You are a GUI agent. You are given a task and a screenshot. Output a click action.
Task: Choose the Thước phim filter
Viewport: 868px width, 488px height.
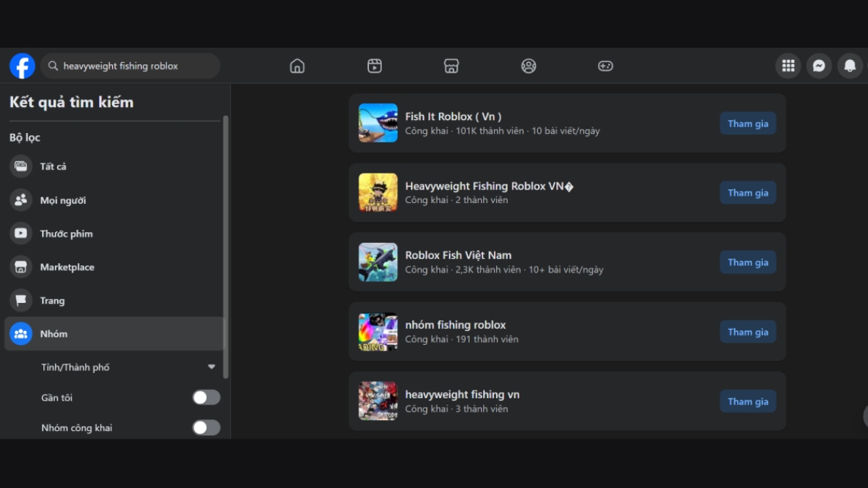[x=66, y=234]
